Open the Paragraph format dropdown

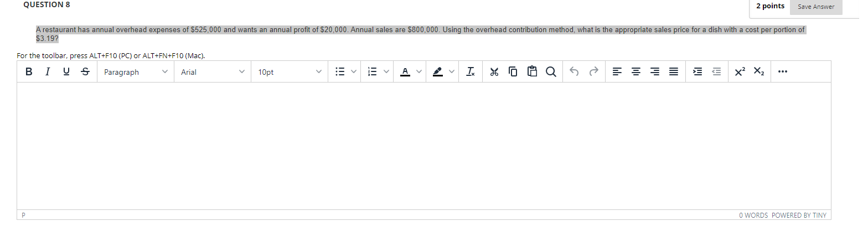tap(136, 72)
